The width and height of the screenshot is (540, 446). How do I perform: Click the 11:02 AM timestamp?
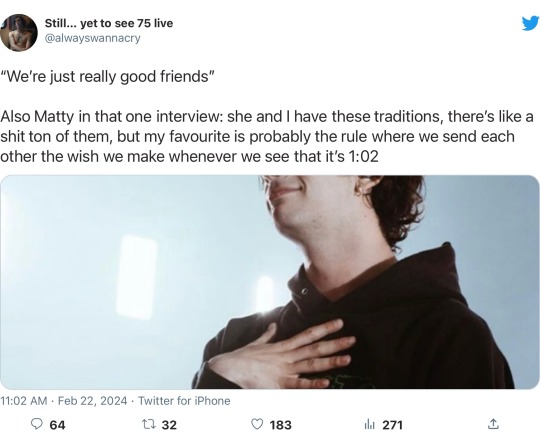[24, 401]
